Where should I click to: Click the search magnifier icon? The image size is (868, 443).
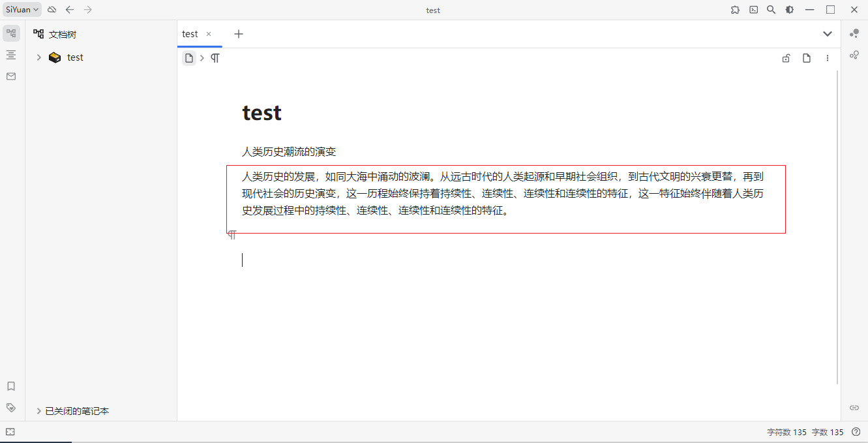(771, 10)
